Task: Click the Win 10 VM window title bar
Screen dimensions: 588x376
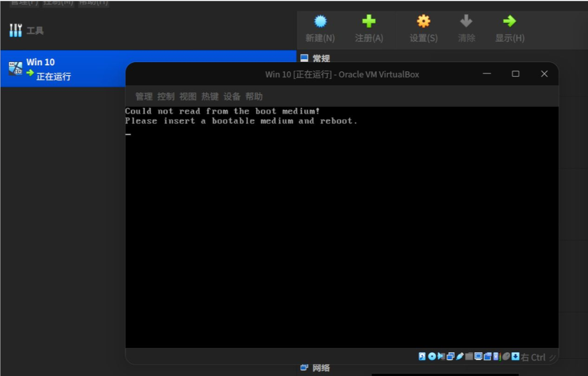Action: [342, 75]
